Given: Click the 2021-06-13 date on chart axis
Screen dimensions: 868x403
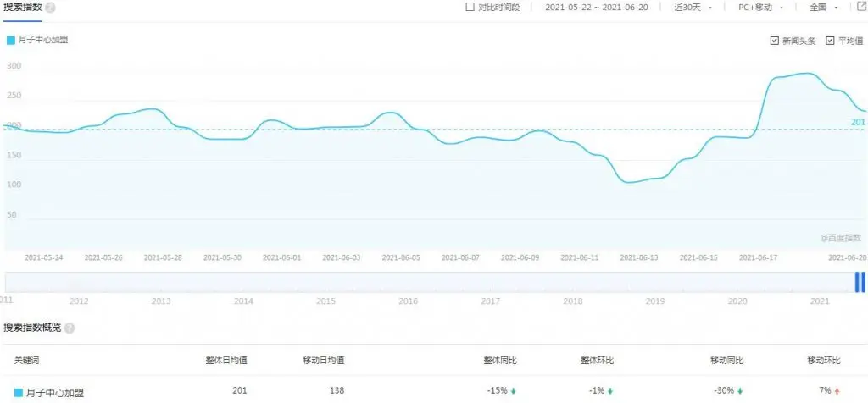Looking at the screenshot, I should (x=639, y=257).
